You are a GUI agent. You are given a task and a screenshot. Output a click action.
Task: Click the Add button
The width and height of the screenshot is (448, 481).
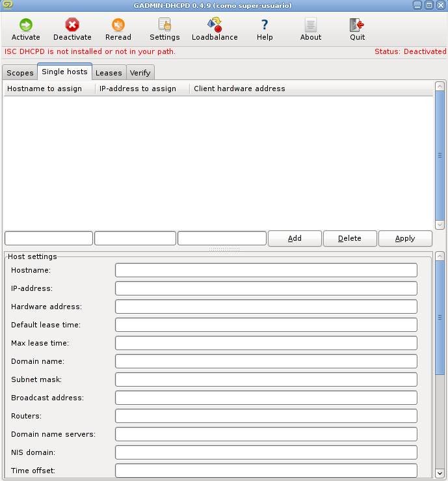pyautogui.click(x=295, y=238)
